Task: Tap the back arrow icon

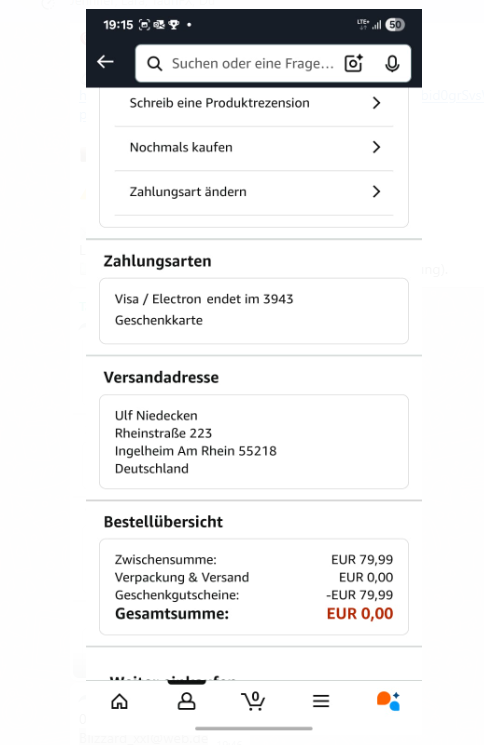Action: point(105,62)
